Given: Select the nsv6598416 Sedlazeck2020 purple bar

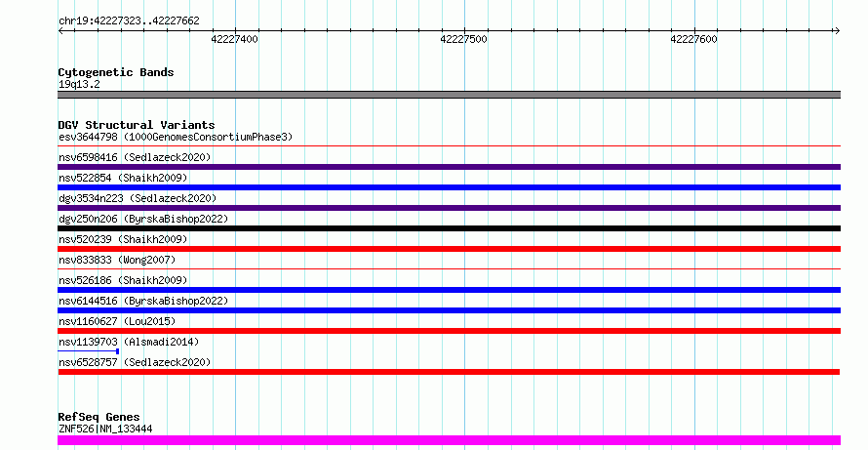Looking at the screenshot, I should point(449,167).
